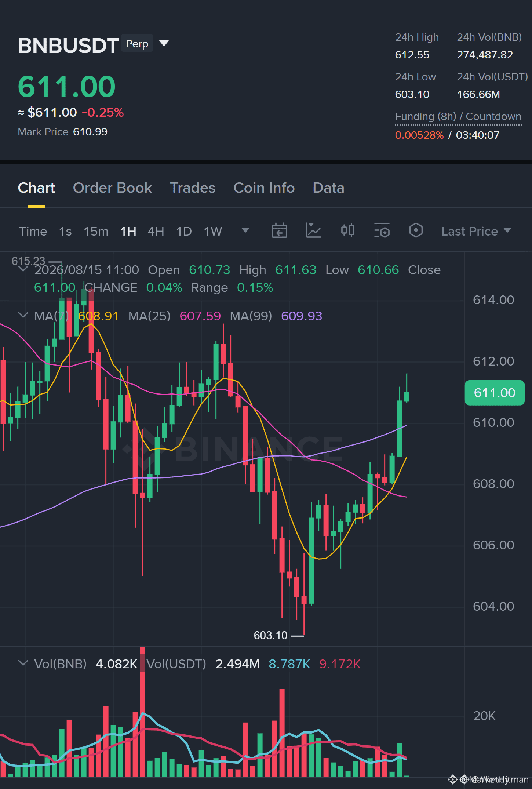The width and height of the screenshot is (532, 789).
Task: Click the Vol(BNB) 4.082K value
Action: [117, 664]
